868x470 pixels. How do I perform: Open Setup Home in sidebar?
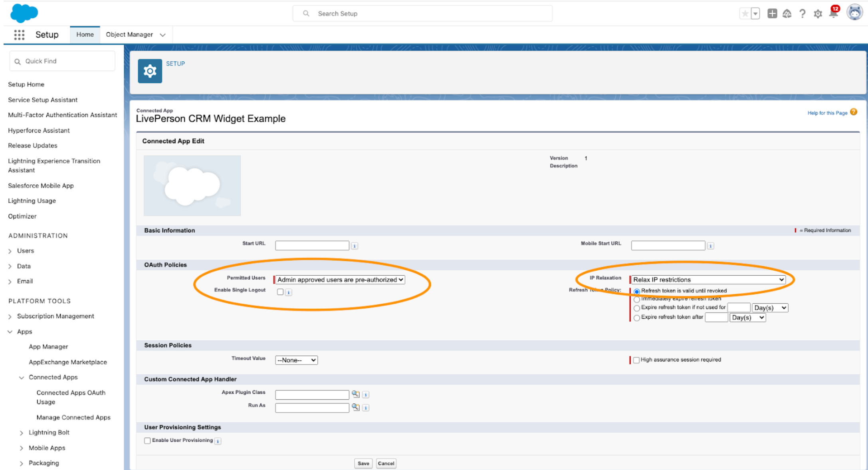pyautogui.click(x=26, y=84)
